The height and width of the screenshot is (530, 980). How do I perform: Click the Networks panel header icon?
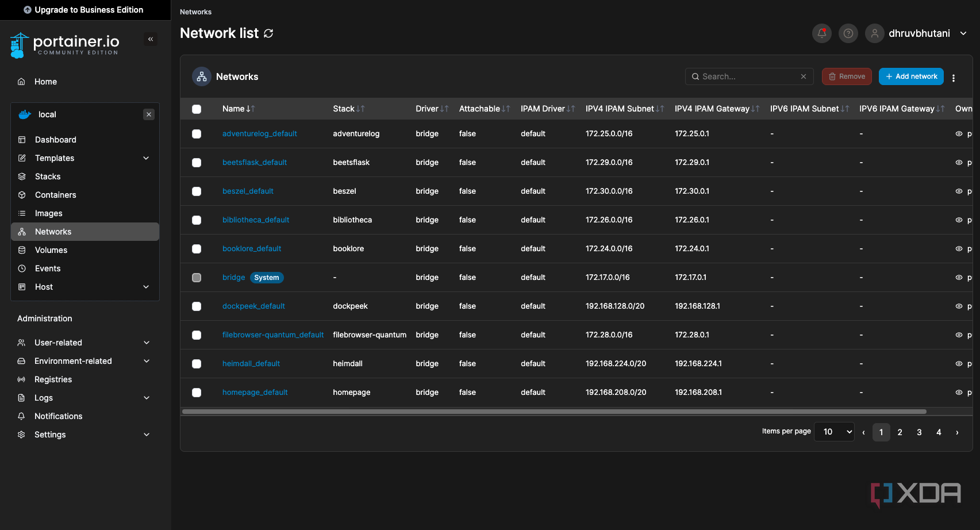click(x=202, y=76)
